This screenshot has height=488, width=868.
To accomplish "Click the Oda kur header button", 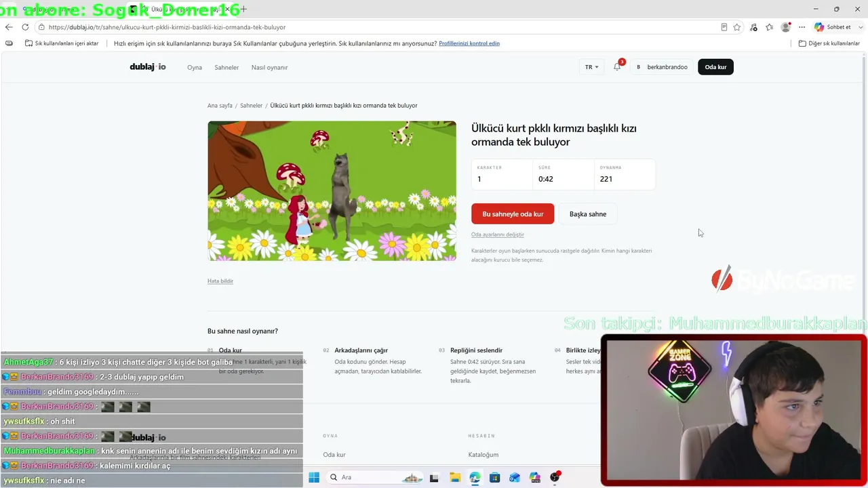I will 715,67.
